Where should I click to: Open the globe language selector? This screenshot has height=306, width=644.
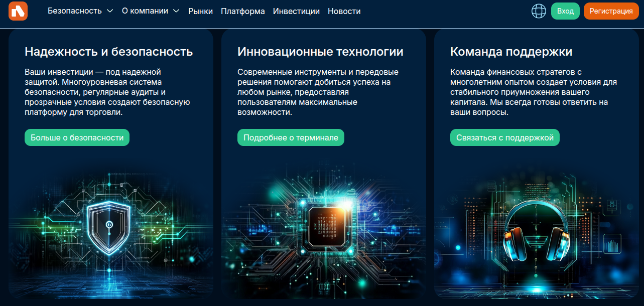click(x=539, y=11)
